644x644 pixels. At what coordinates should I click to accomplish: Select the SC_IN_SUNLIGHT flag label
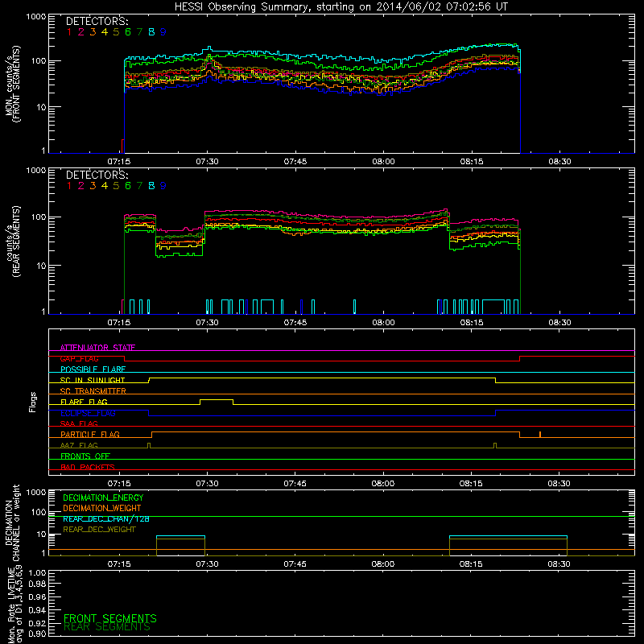pyautogui.click(x=93, y=380)
